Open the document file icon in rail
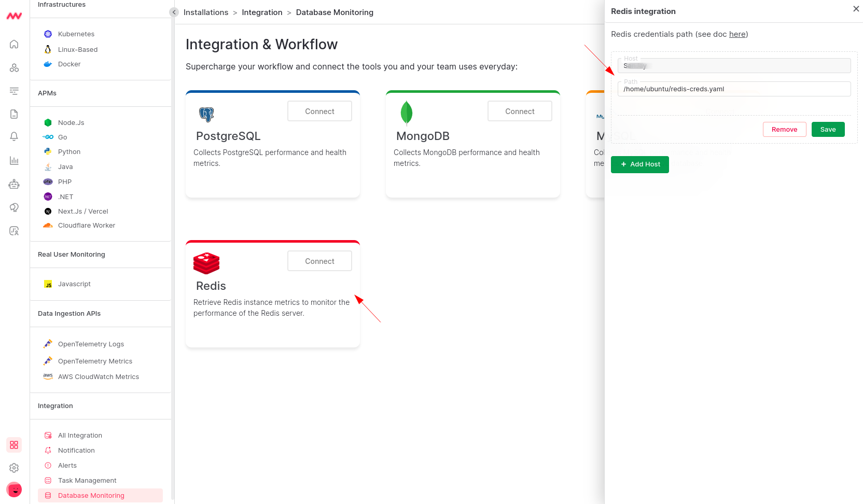Image resolution: width=863 pixels, height=504 pixels. coord(14,114)
